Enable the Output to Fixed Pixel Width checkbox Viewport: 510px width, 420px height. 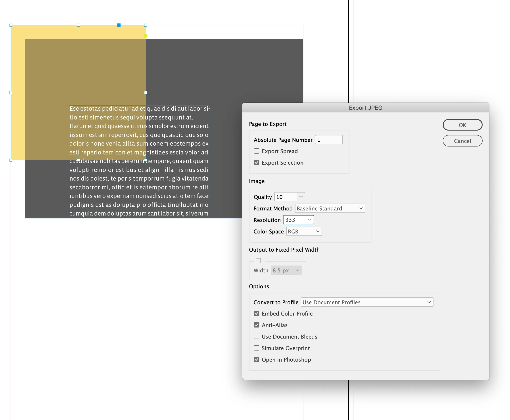(258, 261)
